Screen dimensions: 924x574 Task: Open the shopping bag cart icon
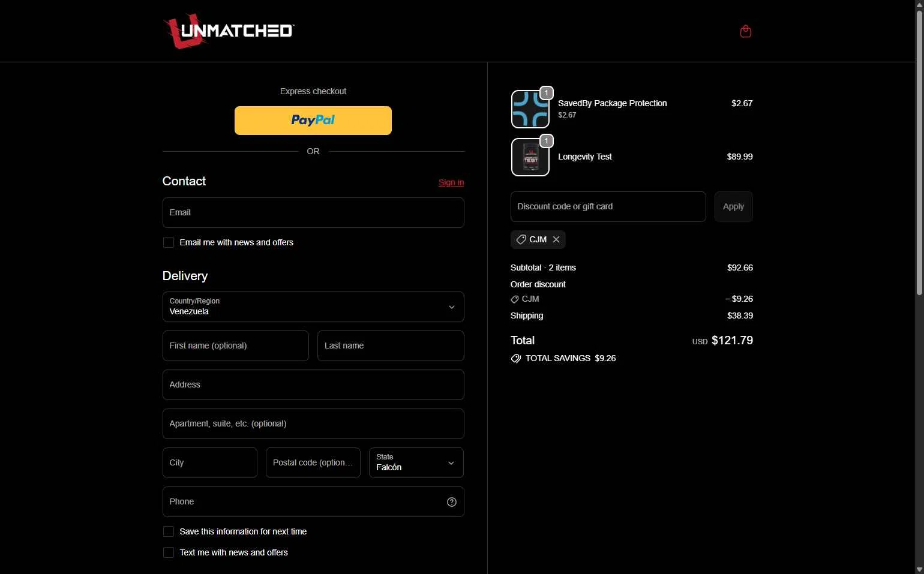pos(745,31)
